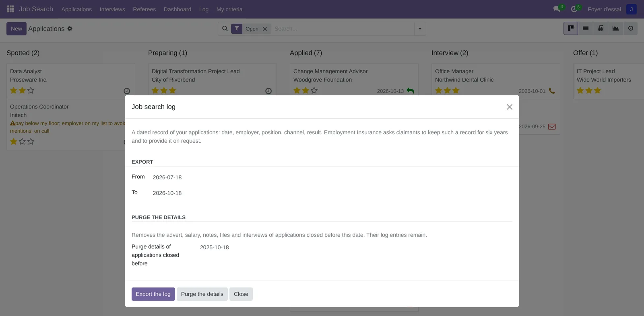The height and width of the screenshot is (316, 644).
Task: Click the Open filter funnel icon
Action: 237,29
